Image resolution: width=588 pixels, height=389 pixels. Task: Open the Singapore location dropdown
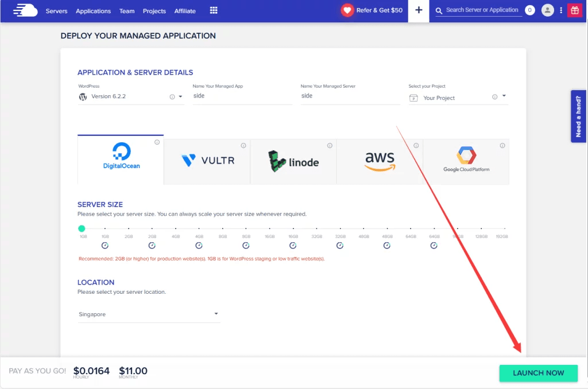[x=149, y=314]
